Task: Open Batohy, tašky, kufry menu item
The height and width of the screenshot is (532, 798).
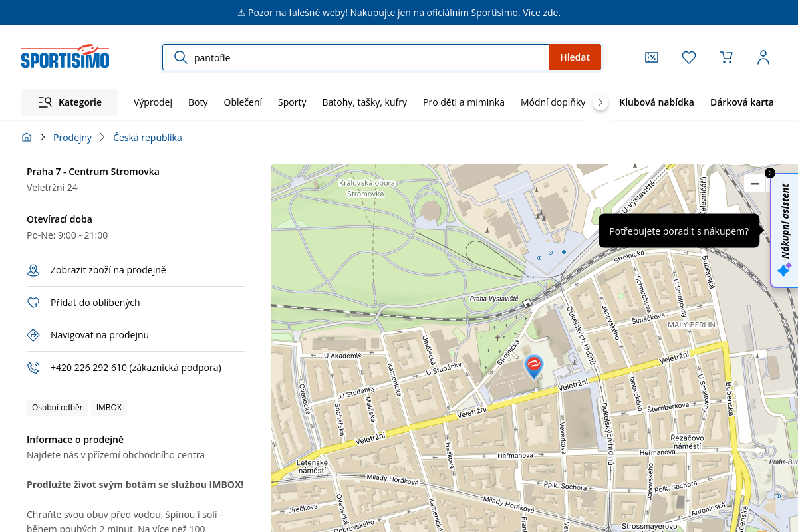Action: (x=364, y=102)
